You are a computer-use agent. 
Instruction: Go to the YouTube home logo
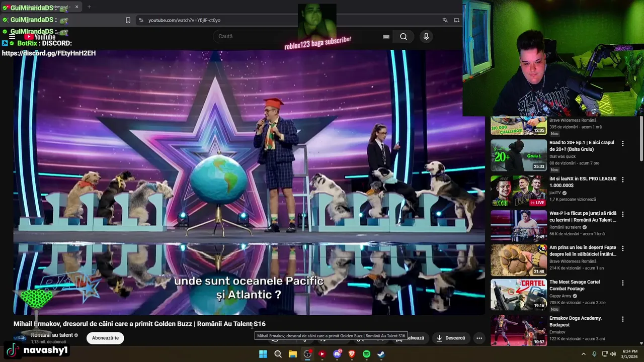point(40,37)
